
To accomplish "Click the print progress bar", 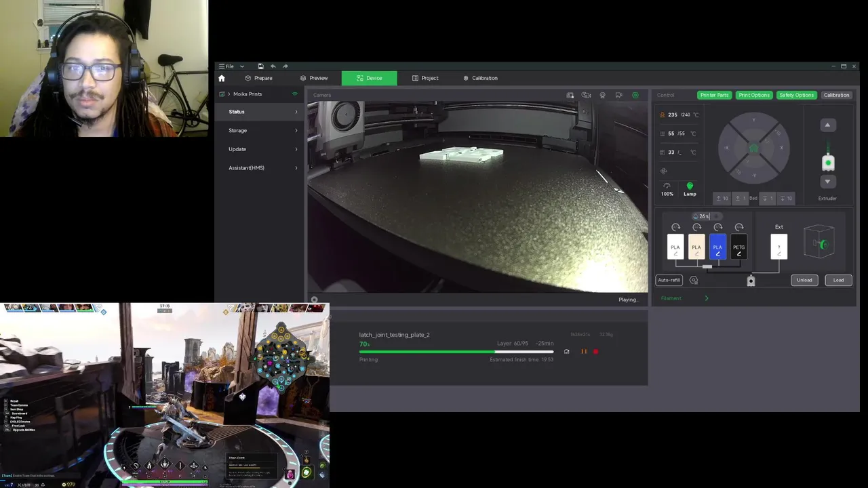I will pos(456,352).
